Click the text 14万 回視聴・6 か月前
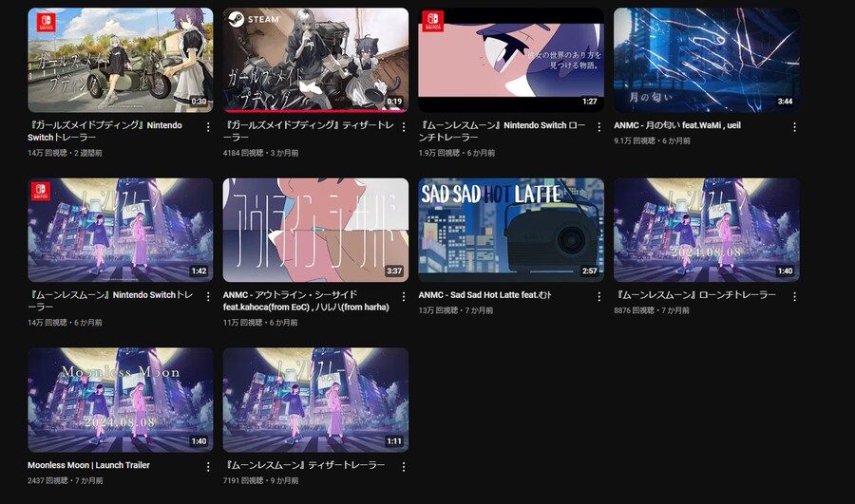Image resolution: width=855 pixels, height=504 pixels. [65, 323]
